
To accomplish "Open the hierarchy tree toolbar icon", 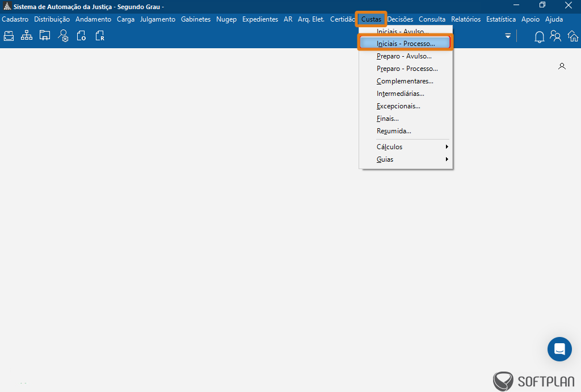I will pos(27,36).
